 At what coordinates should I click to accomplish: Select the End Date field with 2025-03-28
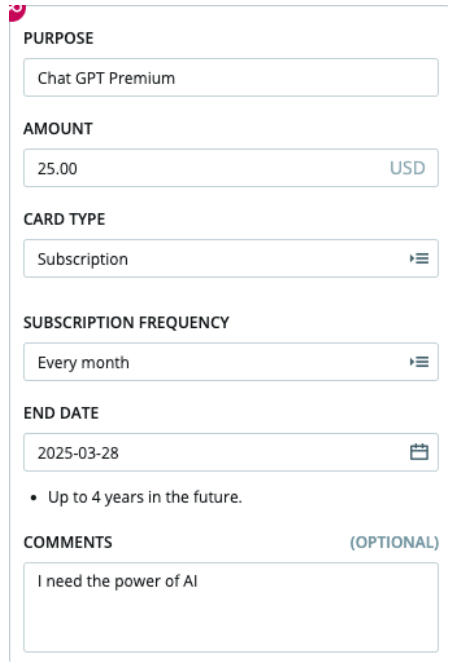pyautogui.click(x=231, y=452)
